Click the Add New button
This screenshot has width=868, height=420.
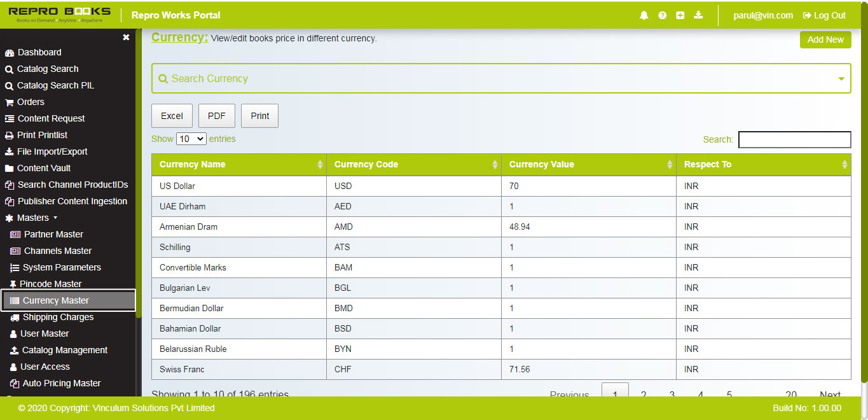click(x=825, y=39)
